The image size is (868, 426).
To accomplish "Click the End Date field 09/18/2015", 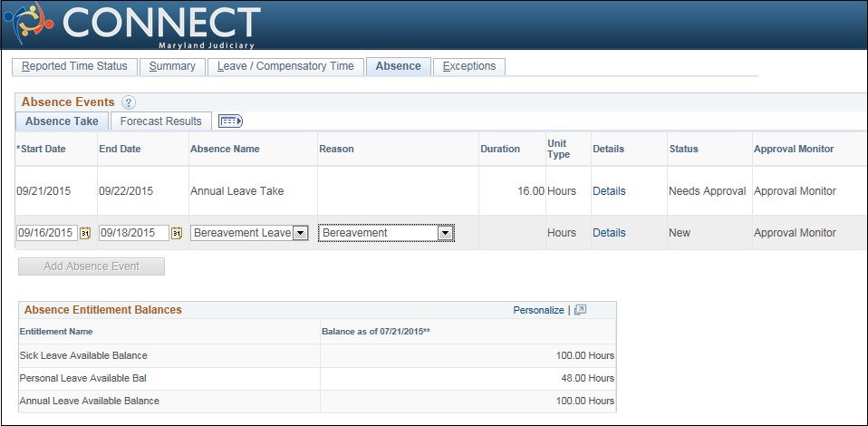I will point(134,233).
